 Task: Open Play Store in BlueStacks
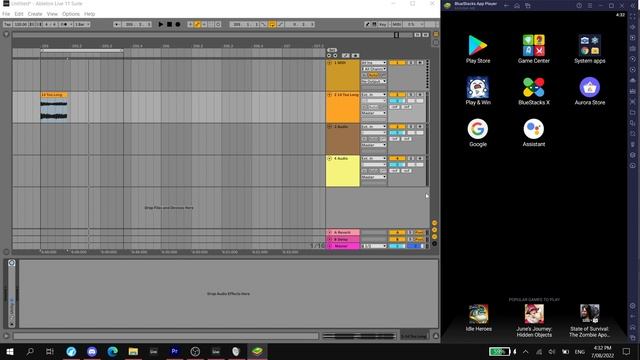[x=478, y=49]
